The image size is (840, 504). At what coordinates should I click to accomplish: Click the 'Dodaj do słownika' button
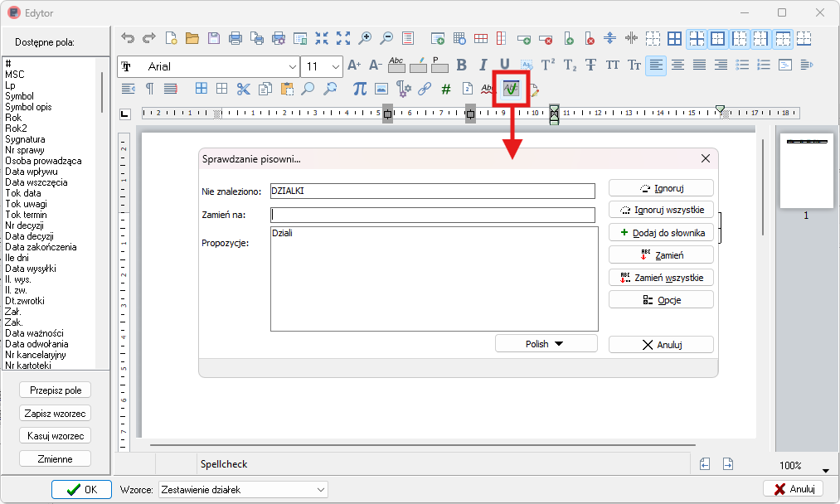[x=661, y=233]
